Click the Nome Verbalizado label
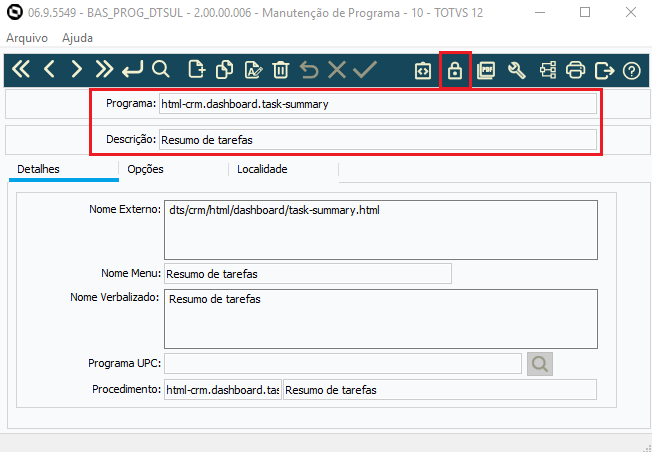This screenshot has height=452, width=652. click(115, 297)
